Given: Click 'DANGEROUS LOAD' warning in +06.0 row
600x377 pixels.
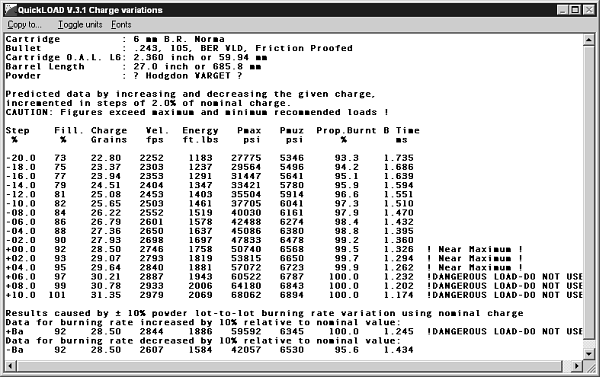Looking at the screenshot, I should (x=505, y=277).
